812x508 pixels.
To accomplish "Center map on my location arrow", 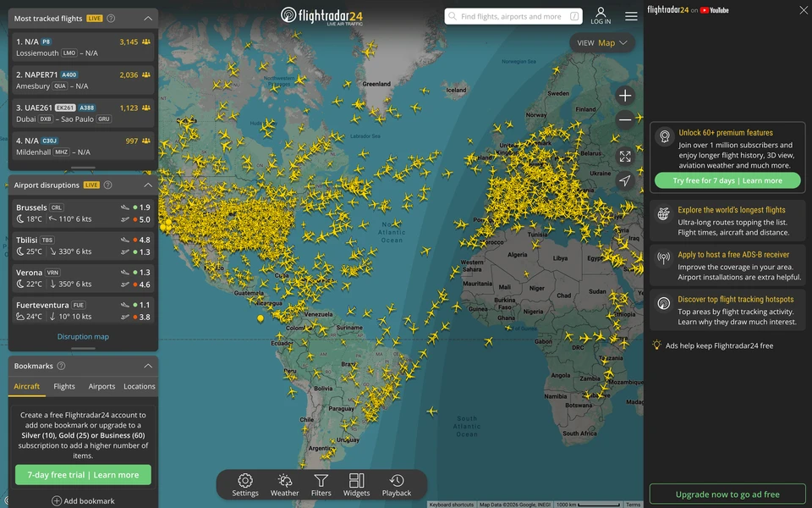I will [625, 180].
